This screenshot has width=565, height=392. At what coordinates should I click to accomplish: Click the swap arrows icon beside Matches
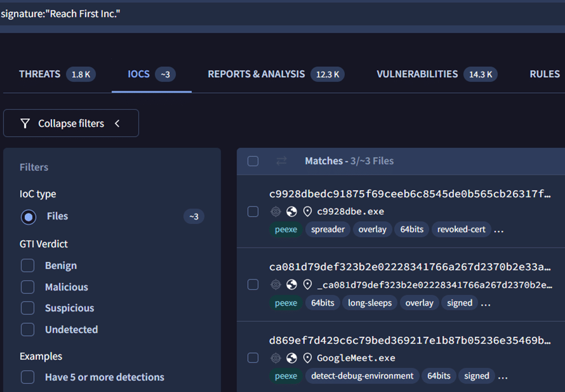coord(282,161)
